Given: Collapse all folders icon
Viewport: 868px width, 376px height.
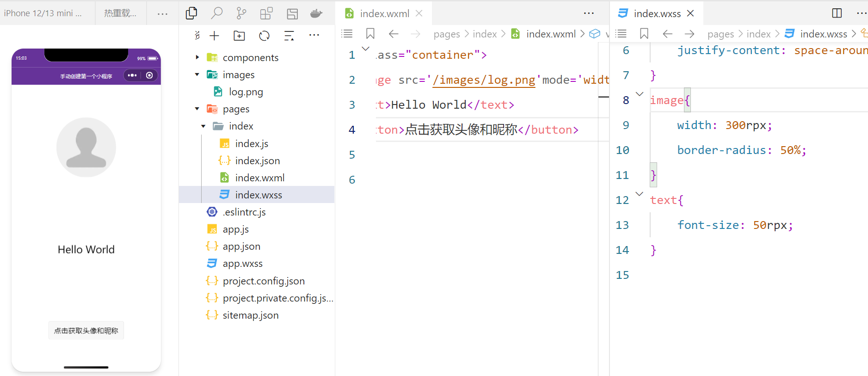Looking at the screenshot, I should tap(289, 36).
